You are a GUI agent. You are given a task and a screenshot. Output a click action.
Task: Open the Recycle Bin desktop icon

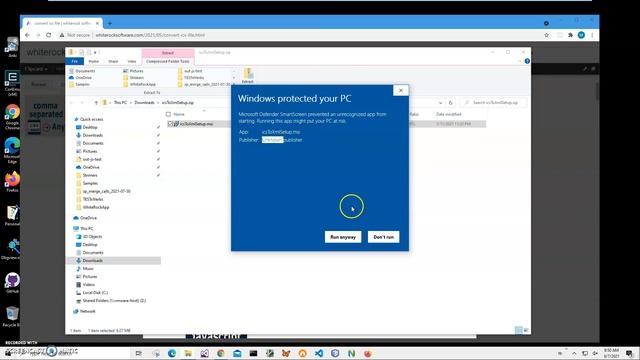point(11,317)
